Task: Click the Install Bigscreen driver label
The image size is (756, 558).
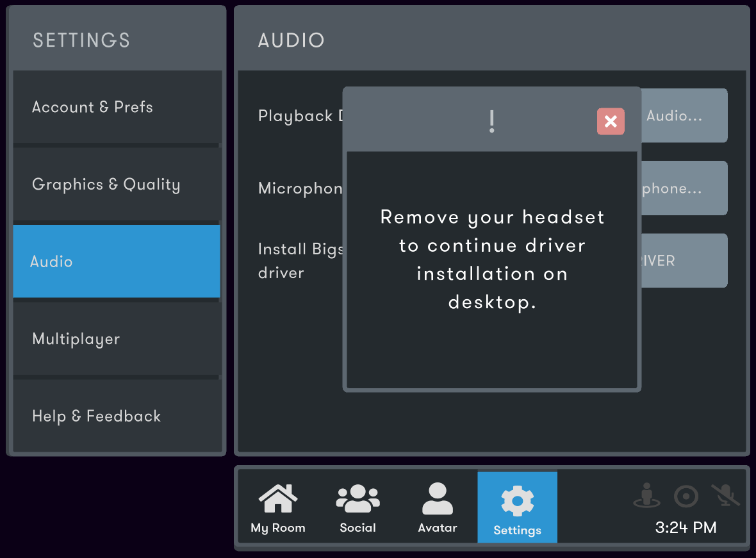Action: (x=300, y=261)
